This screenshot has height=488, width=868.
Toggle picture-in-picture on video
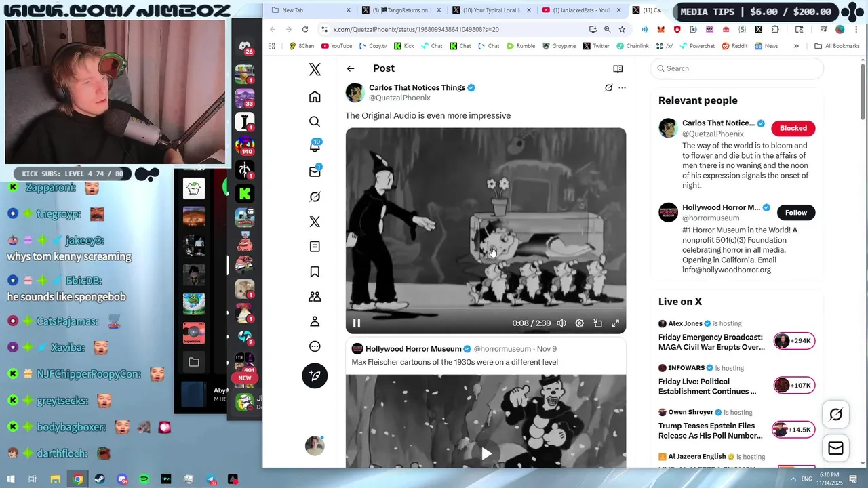coord(598,323)
